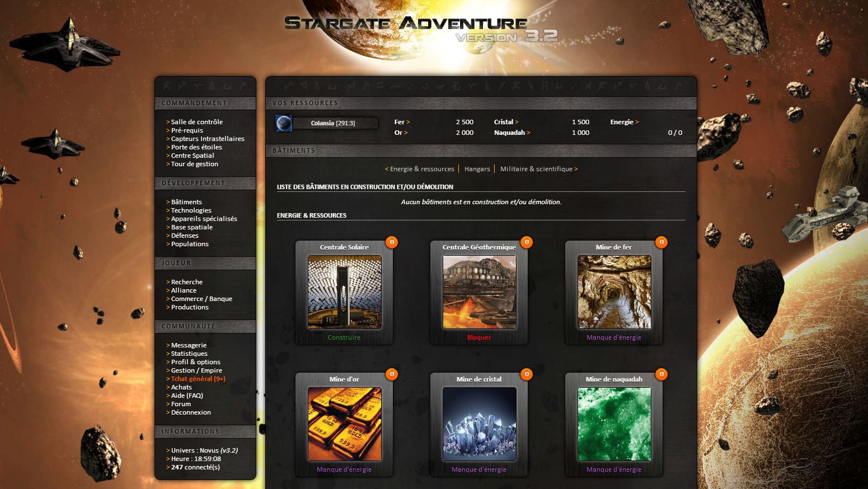Click the 247 connecté(s) text
The height and width of the screenshot is (489, 868).
click(x=195, y=467)
